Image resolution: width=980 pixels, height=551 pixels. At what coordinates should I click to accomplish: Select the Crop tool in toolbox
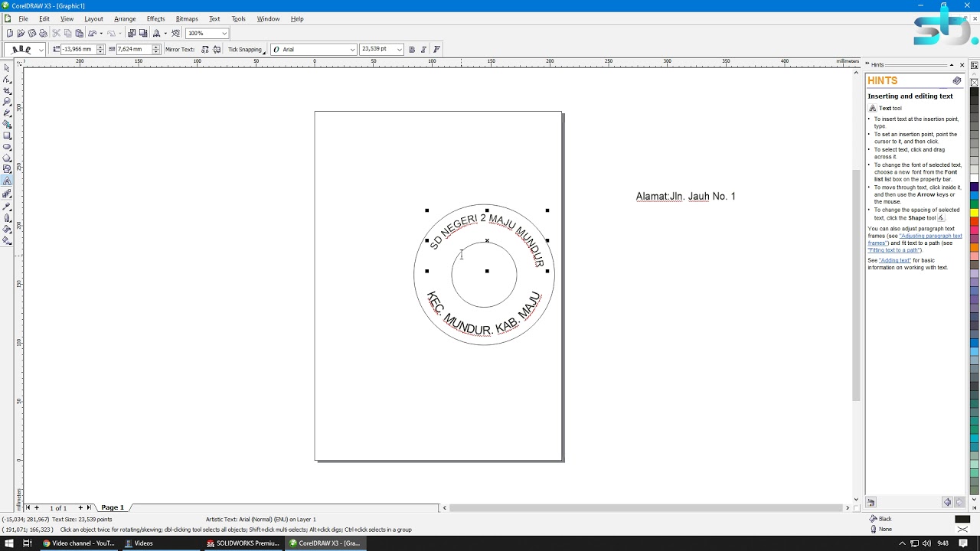[x=7, y=90]
